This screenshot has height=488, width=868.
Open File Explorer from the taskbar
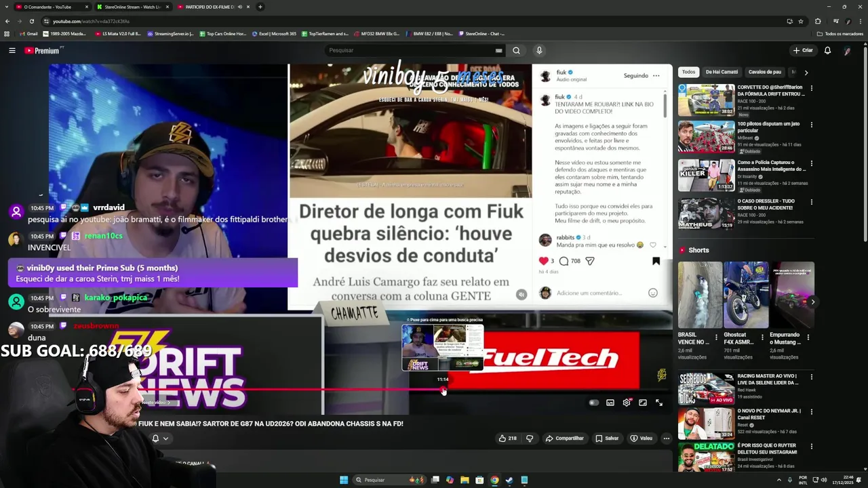pos(465,480)
